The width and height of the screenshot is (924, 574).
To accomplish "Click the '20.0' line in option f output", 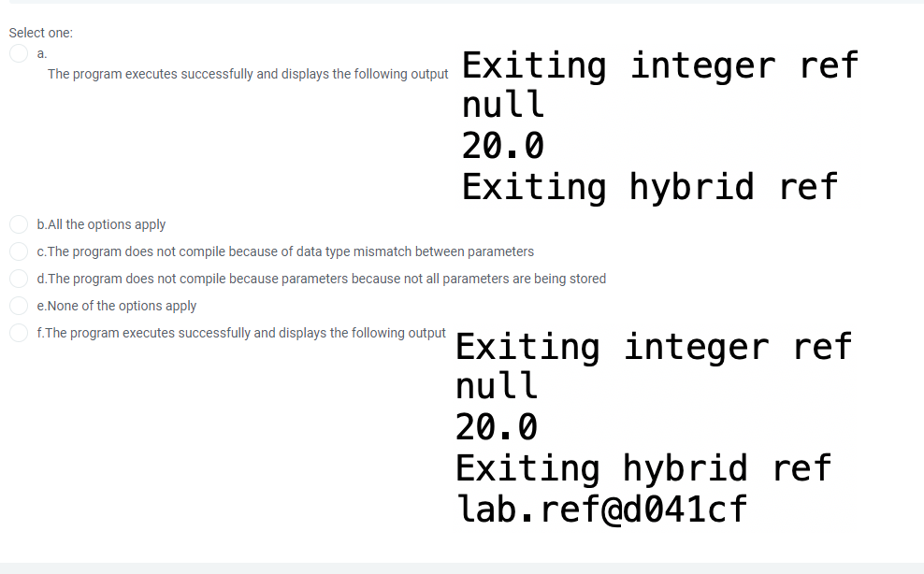I will click(497, 427).
